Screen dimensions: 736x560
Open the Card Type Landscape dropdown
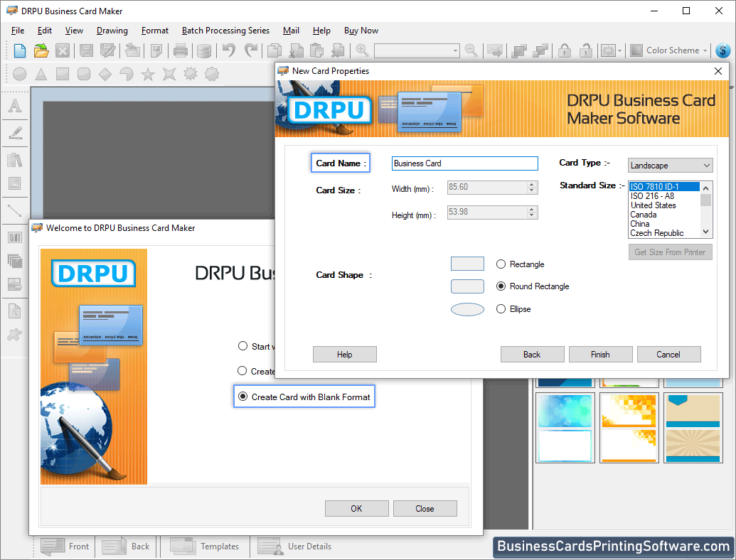coord(671,165)
